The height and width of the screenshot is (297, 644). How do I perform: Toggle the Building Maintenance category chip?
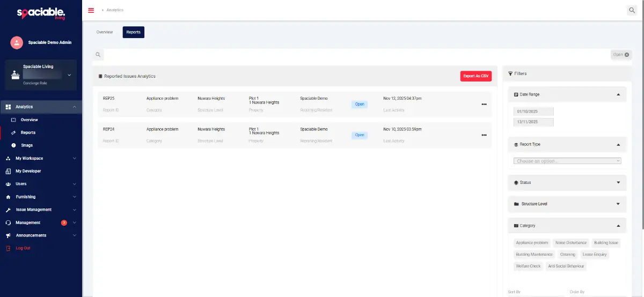[x=534, y=255]
